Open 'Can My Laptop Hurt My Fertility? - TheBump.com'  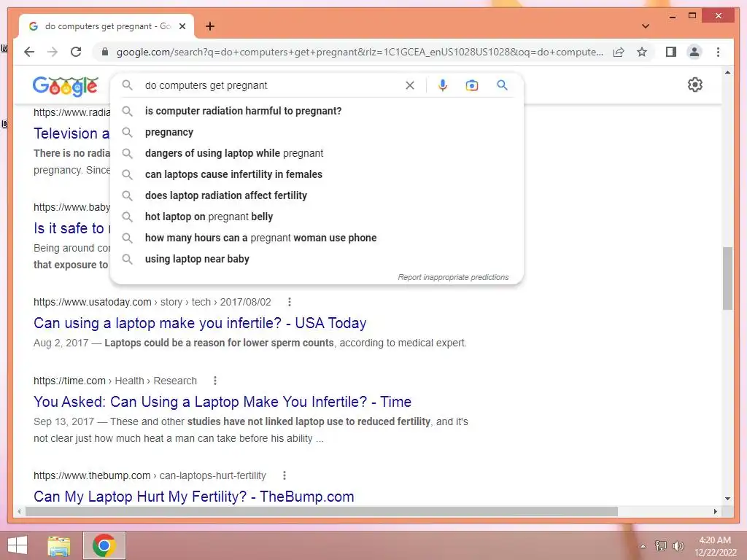[194, 496]
